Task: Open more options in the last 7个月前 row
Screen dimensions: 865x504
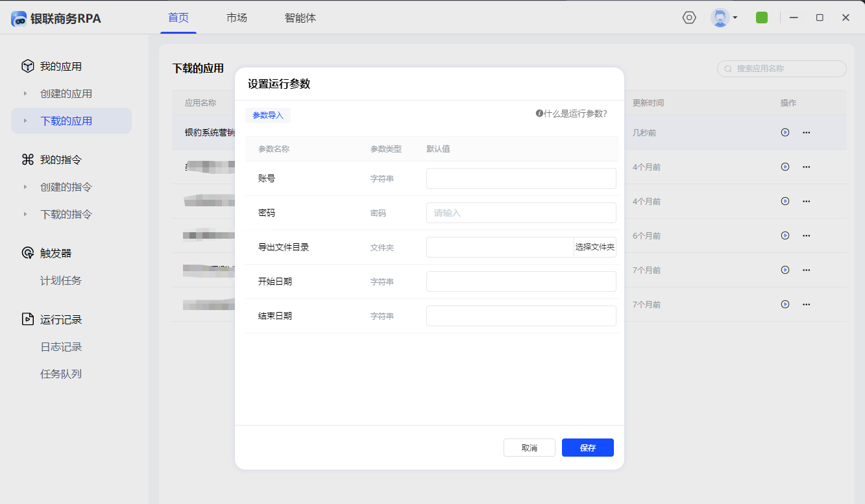Action: (807, 304)
